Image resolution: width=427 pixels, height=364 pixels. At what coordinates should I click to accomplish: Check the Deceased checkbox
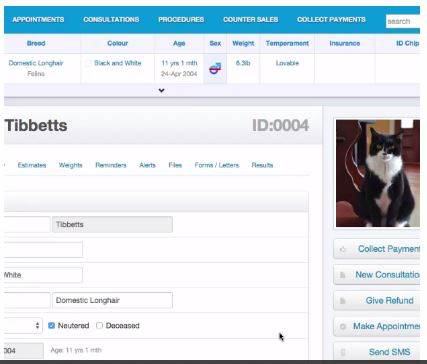coord(99,325)
